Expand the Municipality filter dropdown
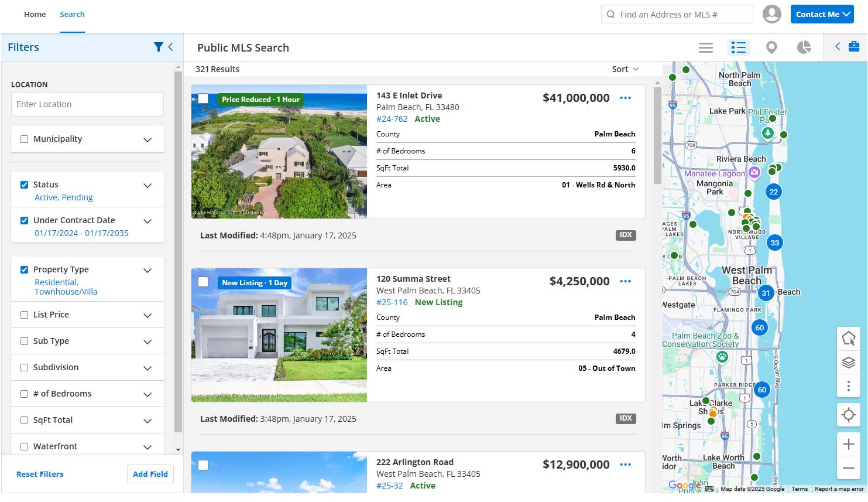Viewport: 868px width, 502px height. (x=147, y=139)
